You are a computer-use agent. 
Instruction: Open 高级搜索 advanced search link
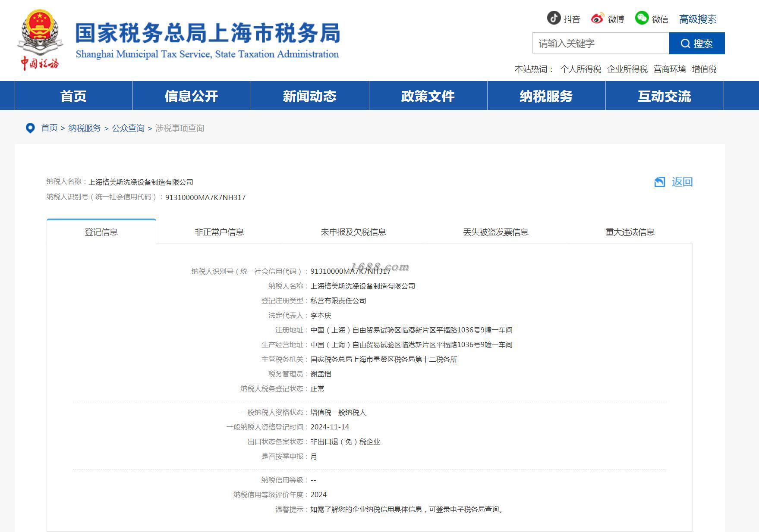698,19
